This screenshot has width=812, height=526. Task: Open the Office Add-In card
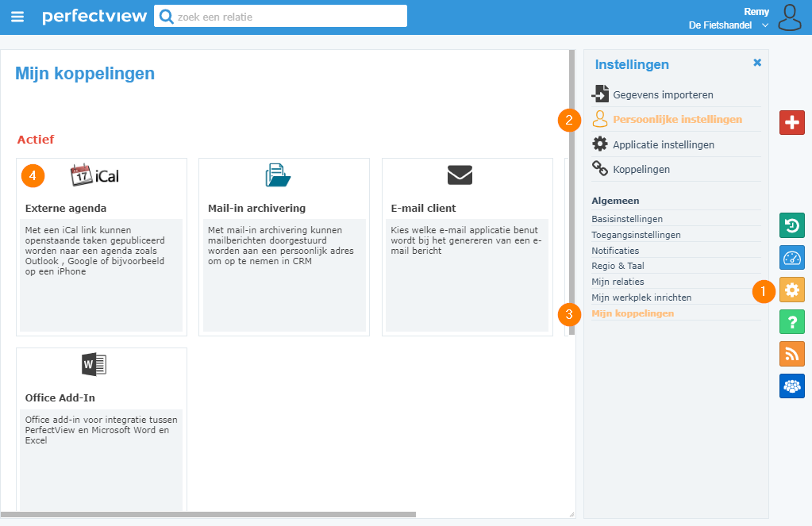[102, 430]
